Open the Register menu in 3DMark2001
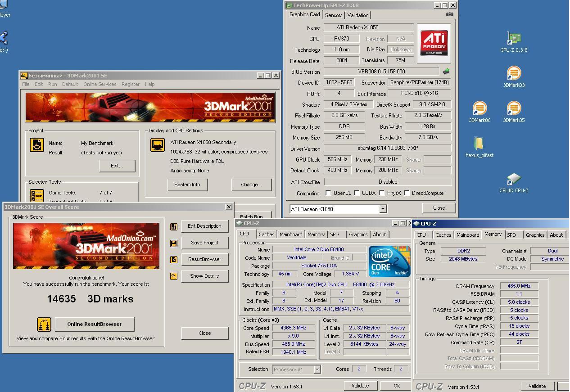The width and height of the screenshot is (570, 392). pos(130,84)
